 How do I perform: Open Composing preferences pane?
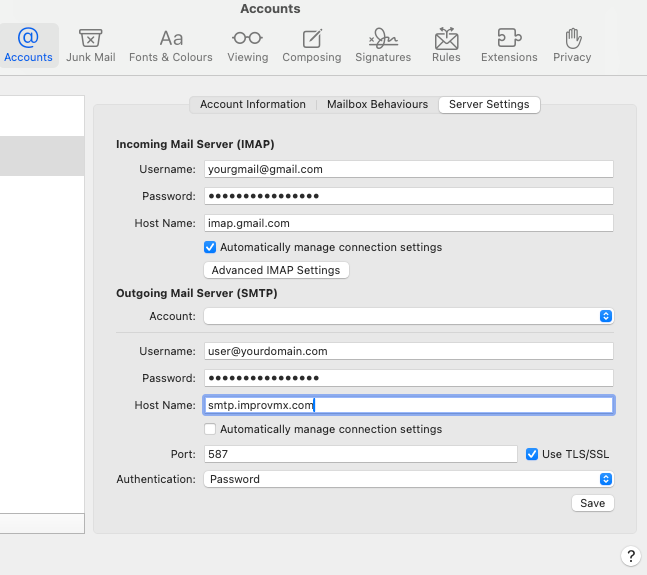coord(312,45)
